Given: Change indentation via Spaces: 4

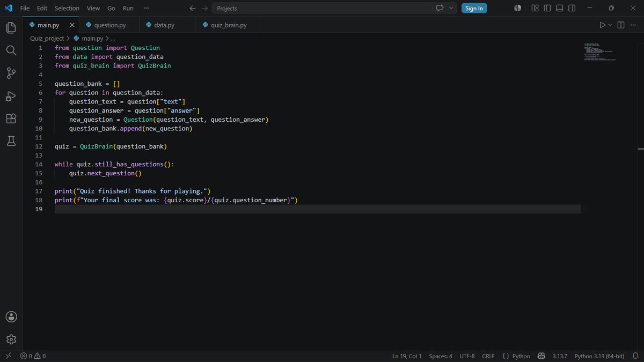Looking at the screenshot, I should (441, 356).
